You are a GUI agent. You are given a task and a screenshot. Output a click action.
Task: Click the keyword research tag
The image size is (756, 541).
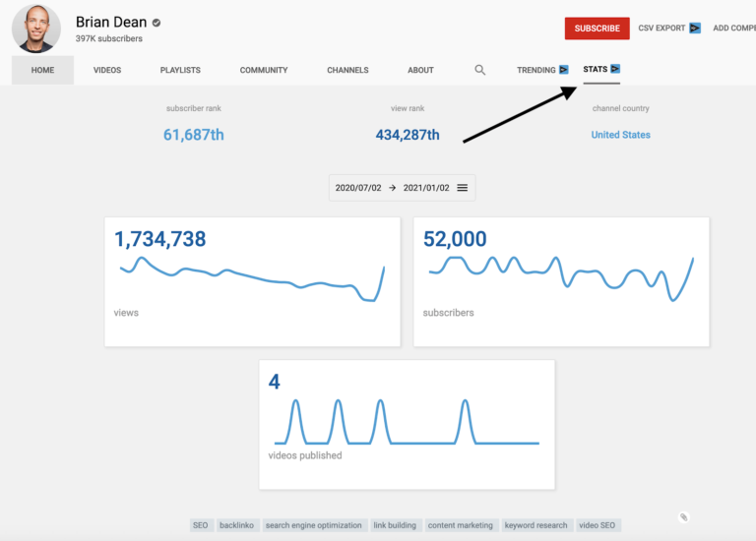(x=536, y=525)
